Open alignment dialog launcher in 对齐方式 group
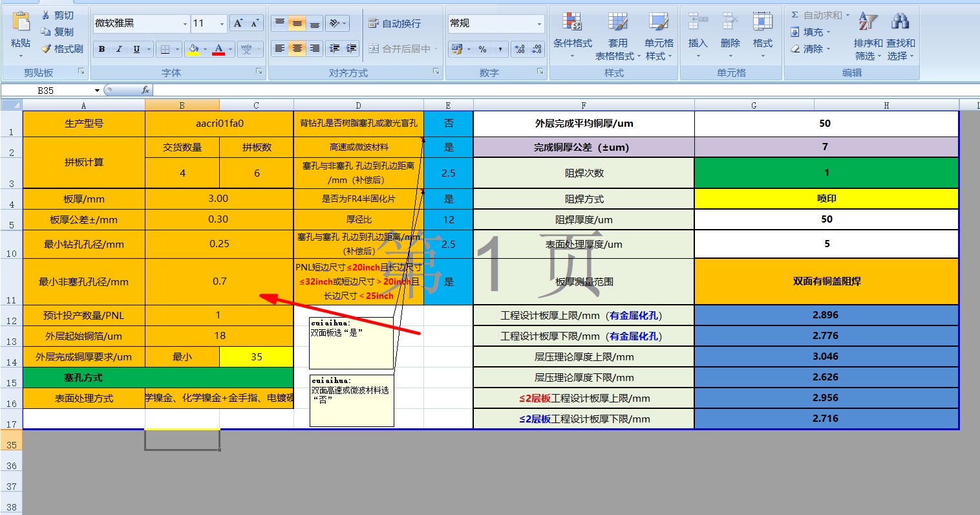The height and width of the screenshot is (515, 980). click(436, 72)
